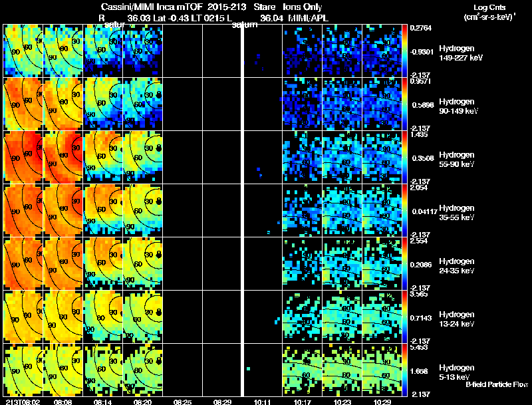Open the 5-13 keV image at 10:17

point(302,370)
